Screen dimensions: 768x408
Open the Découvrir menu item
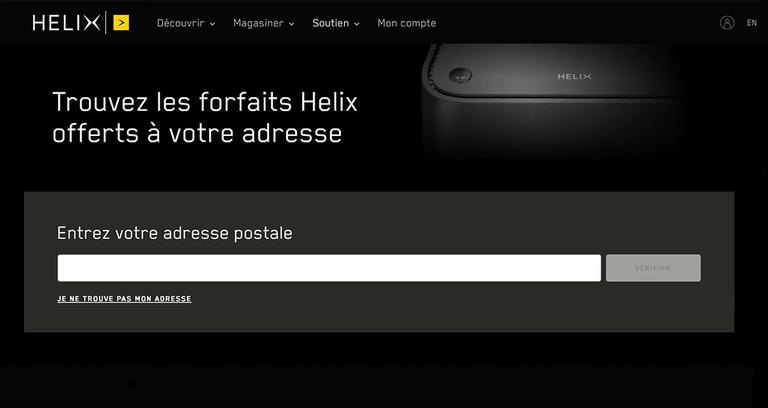pos(181,23)
